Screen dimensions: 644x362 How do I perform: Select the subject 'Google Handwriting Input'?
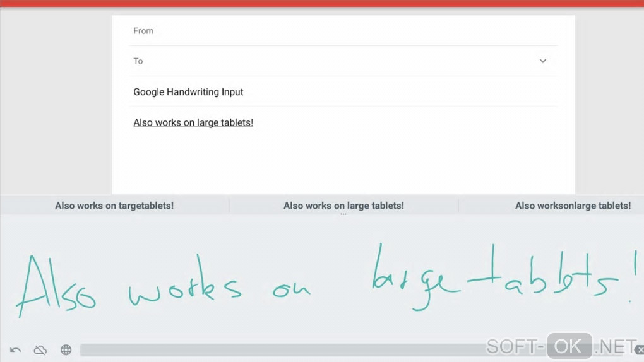(188, 92)
